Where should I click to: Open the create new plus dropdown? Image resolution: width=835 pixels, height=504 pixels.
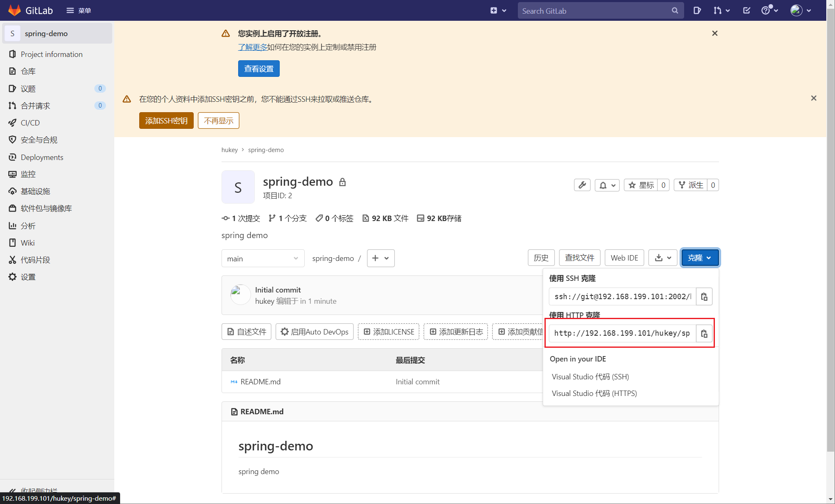coord(498,10)
